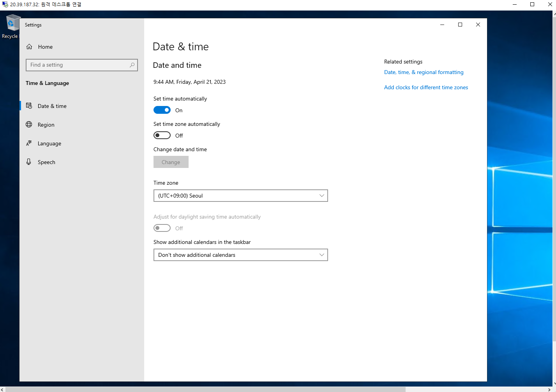Click the magnifier icon in the search box
The height and width of the screenshot is (392, 556).
coord(132,65)
